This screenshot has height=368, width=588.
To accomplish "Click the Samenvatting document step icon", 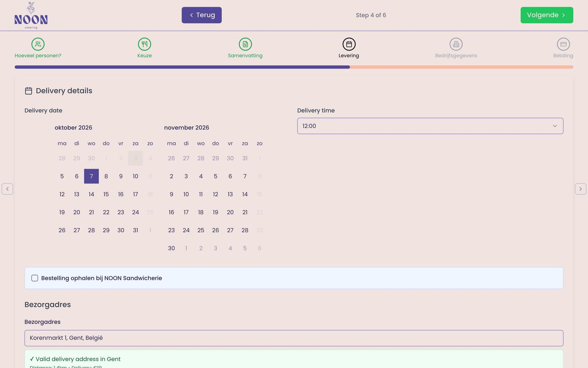I will click(245, 44).
